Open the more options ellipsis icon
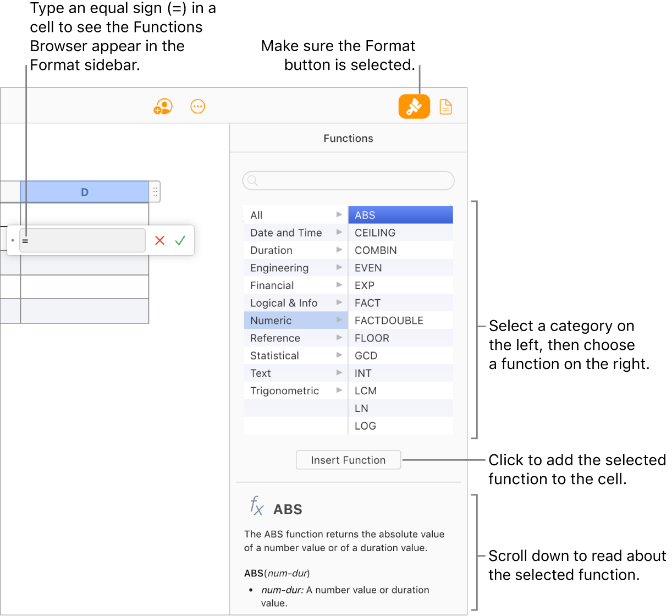 [197, 106]
